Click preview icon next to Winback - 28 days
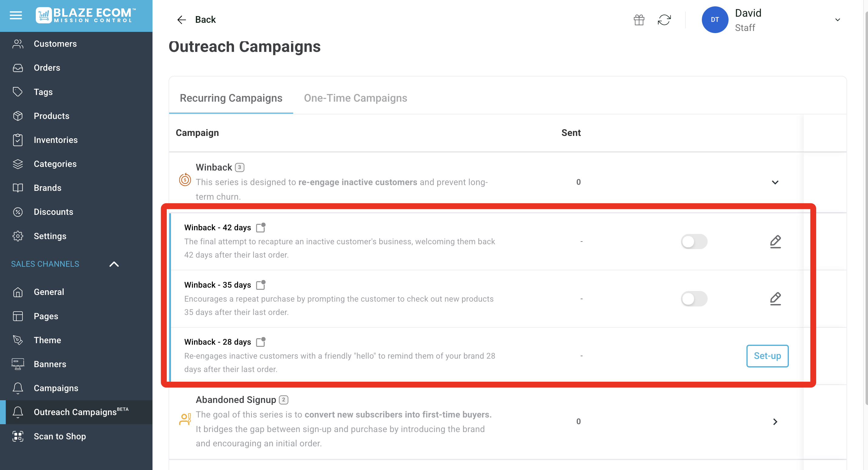 pos(260,342)
